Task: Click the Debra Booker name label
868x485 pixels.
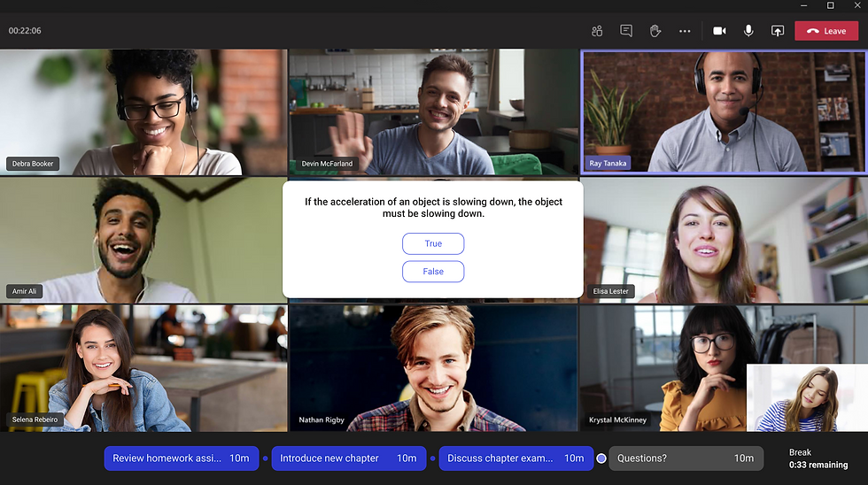Action: [33, 164]
